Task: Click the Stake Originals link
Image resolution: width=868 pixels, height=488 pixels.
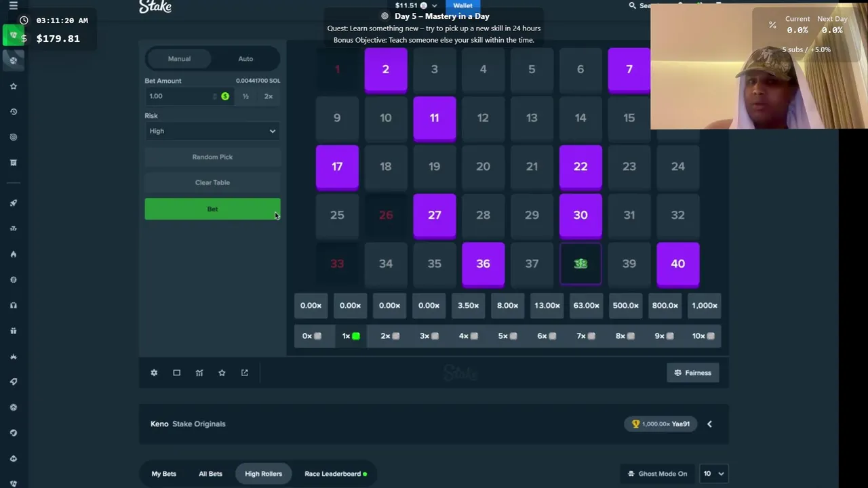Action: coord(199,424)
